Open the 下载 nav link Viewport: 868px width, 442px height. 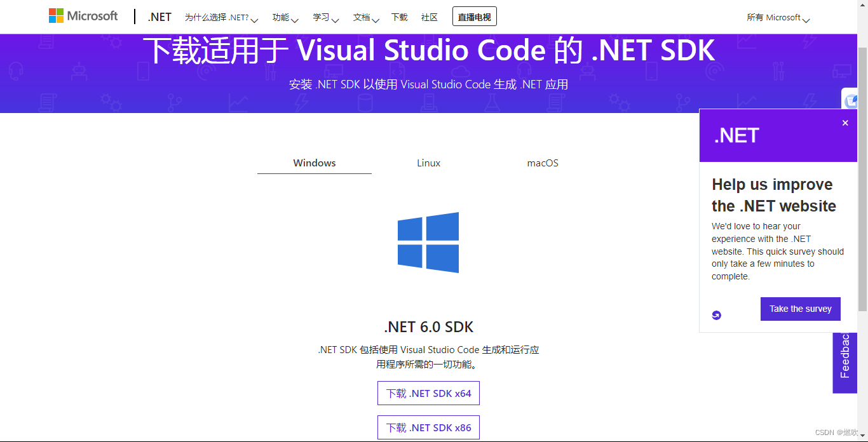tap(399, 17)
